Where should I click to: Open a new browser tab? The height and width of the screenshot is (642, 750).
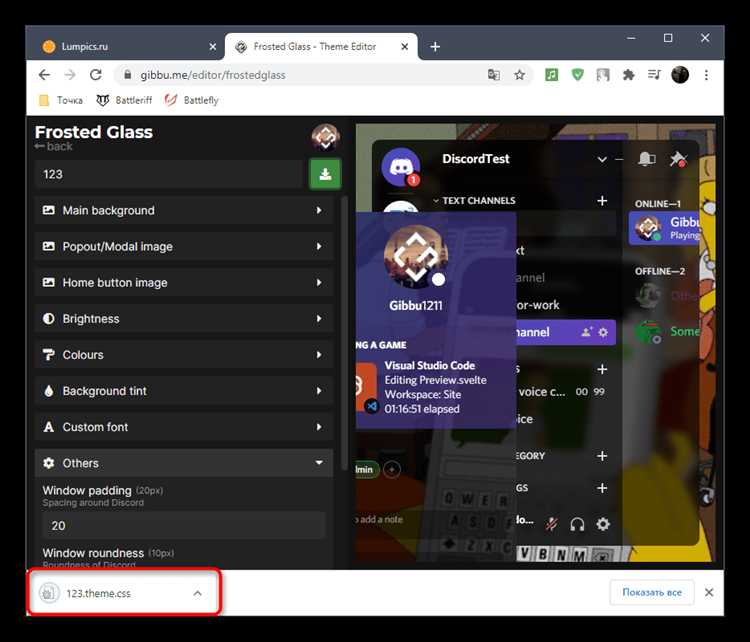(x=435, y=46)
